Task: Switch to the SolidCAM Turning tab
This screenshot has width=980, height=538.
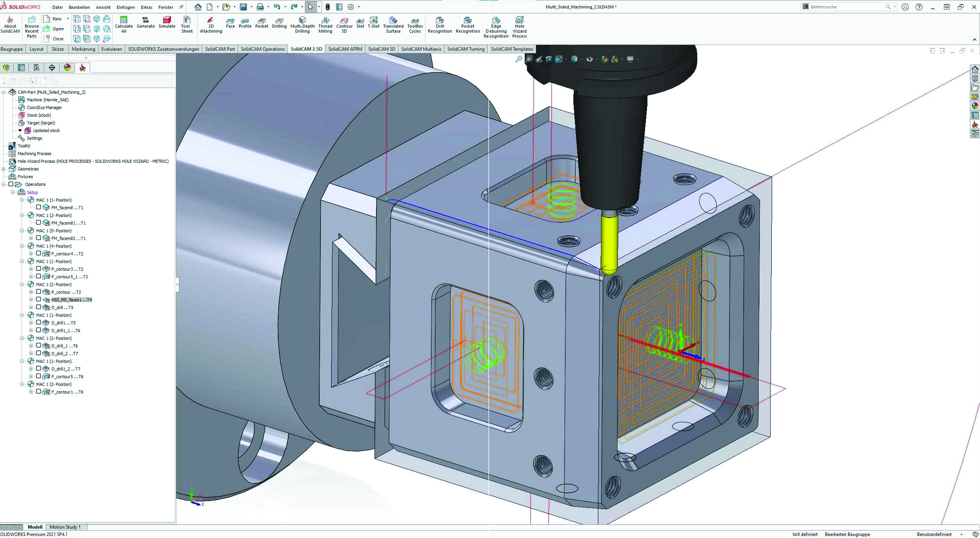Action: pyautogui.click(x=465, y=49)
